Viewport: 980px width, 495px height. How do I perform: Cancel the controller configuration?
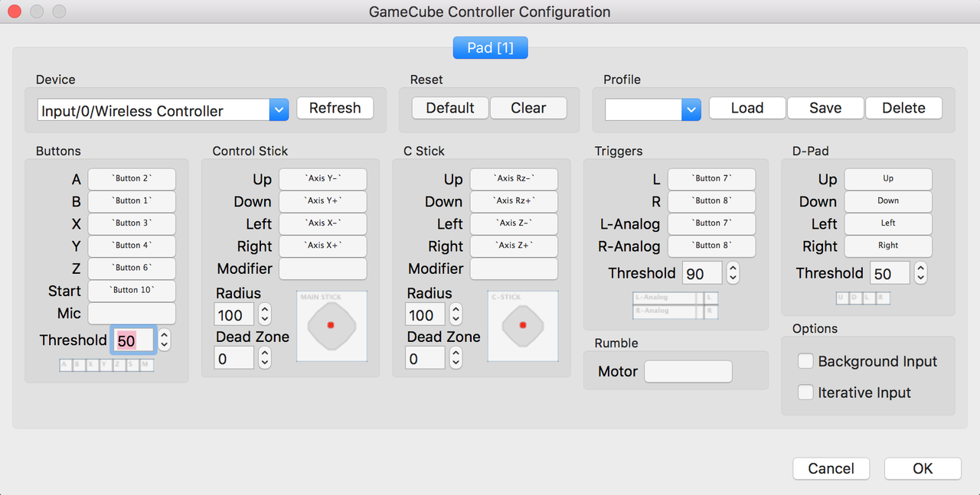[831, 468]
